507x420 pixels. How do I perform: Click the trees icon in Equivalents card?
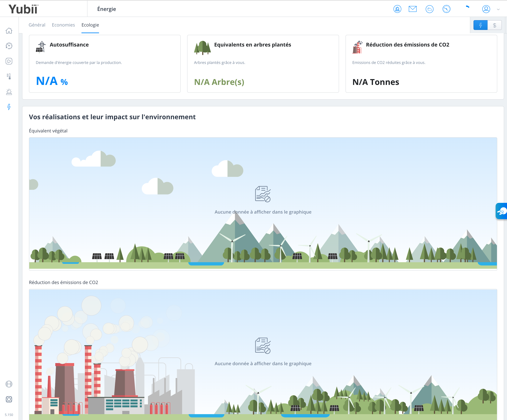pos(202,47)
